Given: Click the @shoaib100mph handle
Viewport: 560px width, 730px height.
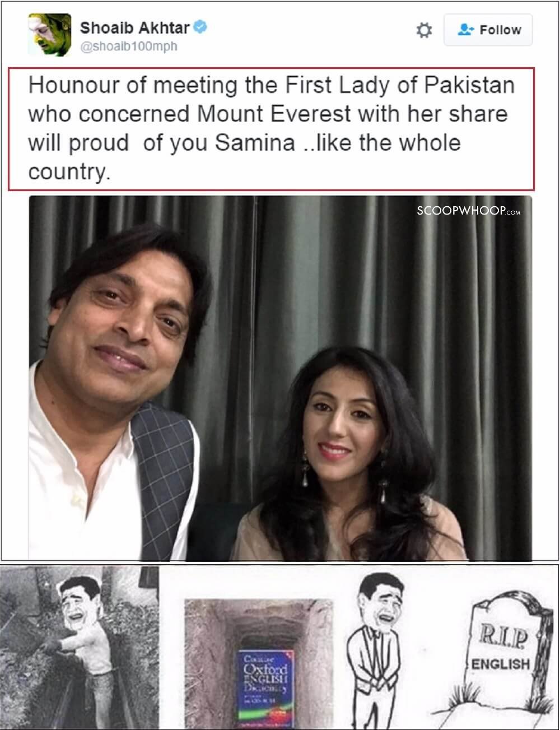Looking at the screenshot, I should 129,47.
